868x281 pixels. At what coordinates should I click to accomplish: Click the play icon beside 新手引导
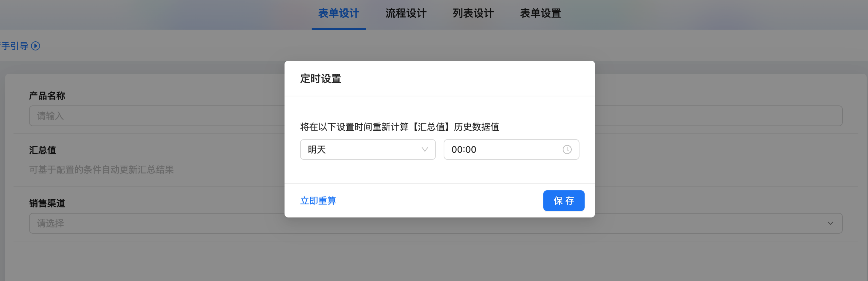(35, 46)
